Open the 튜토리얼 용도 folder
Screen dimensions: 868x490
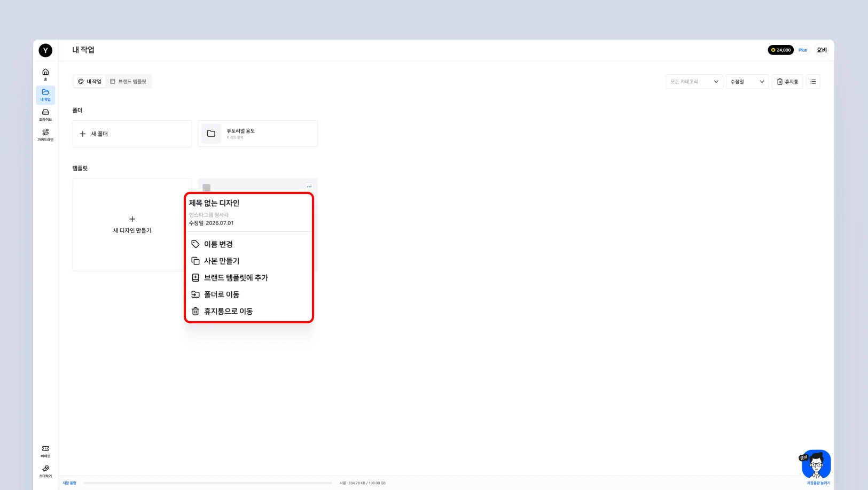258,134
